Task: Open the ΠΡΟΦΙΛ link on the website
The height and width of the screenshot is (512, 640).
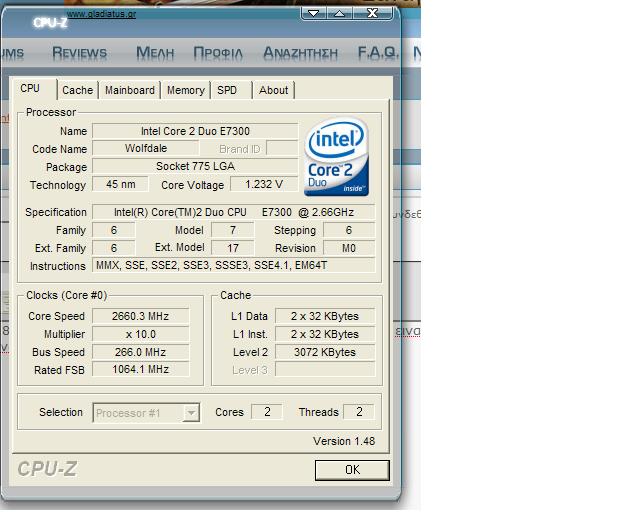Action: click(218, 53)
